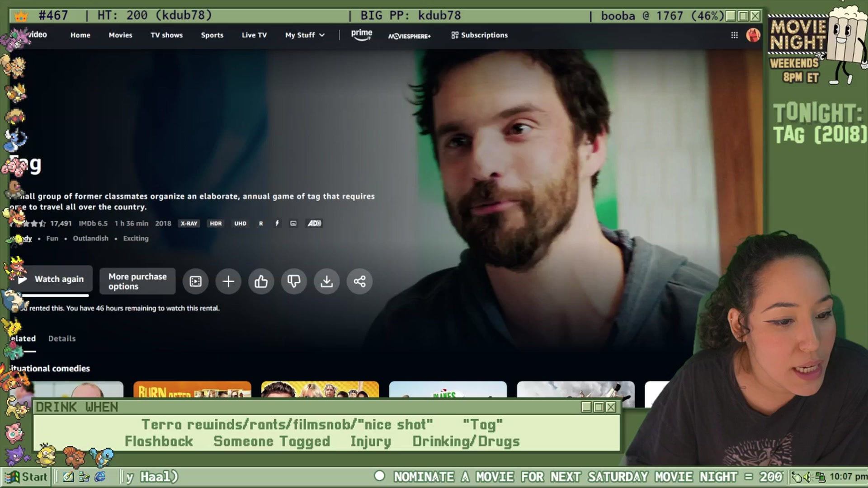This screenshot has width=868, height=488.
Task: Click the 17,491 ratings count
Action: click(x=61, y=223)
